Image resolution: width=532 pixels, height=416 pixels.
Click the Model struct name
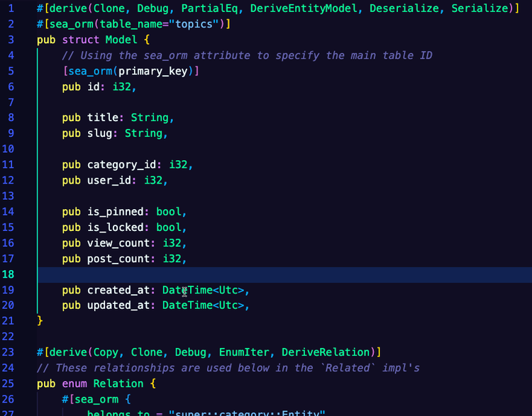pyautogui.click(x=121, y=40)
